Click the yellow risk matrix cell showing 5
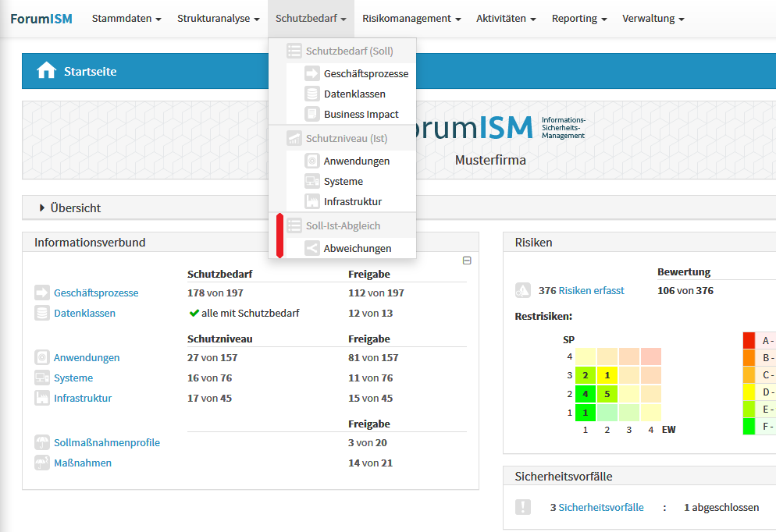The width and height of the screenshot is (776, 532). click(x=607, y=393)
